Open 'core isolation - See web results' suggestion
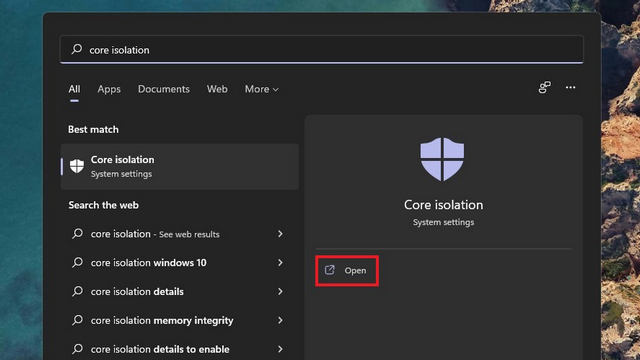Image resolution: width=640 pixels, height=360 pixels. pos(180,234)
